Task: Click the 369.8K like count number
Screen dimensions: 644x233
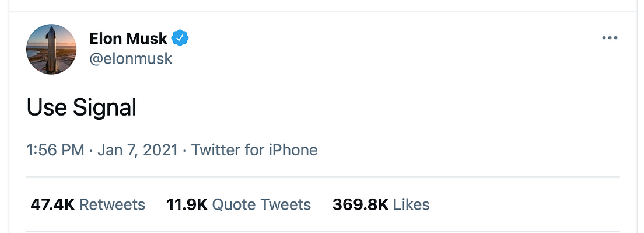Action: 360,204
